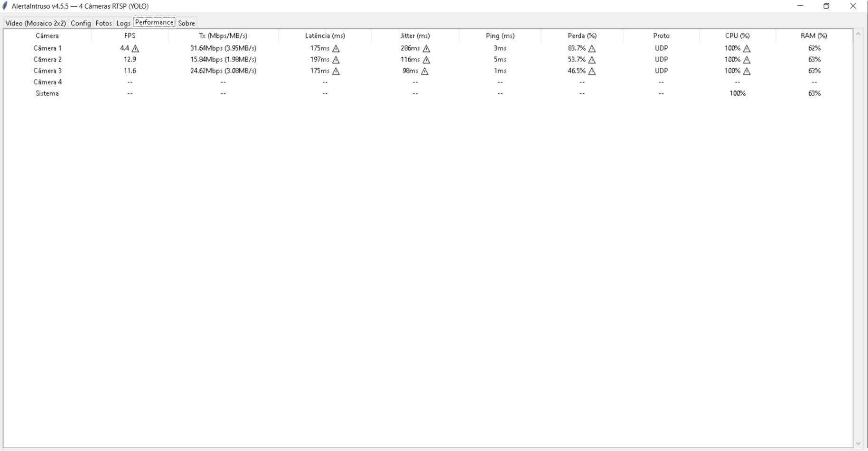Viewport: 868px width, 451px height.
Task: Click Câmera 2 packet loss warning icon
Action: [x=592, y=60]
